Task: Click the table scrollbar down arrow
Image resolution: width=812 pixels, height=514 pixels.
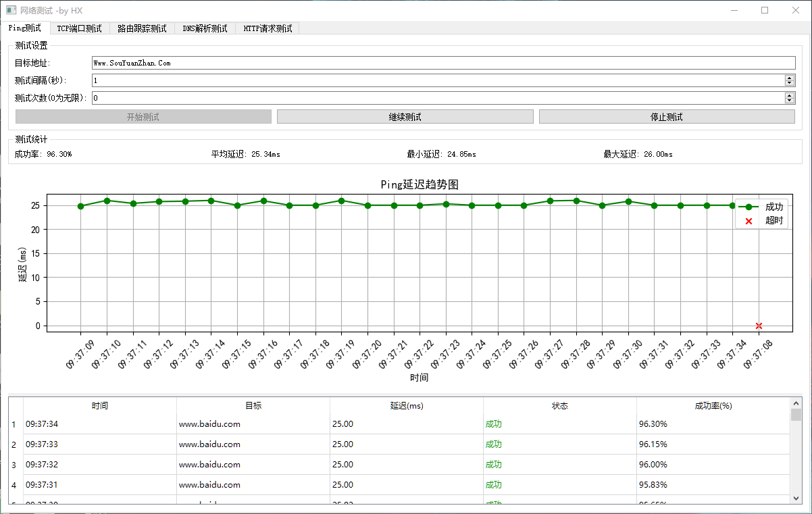Action: (x=796, y=498)
